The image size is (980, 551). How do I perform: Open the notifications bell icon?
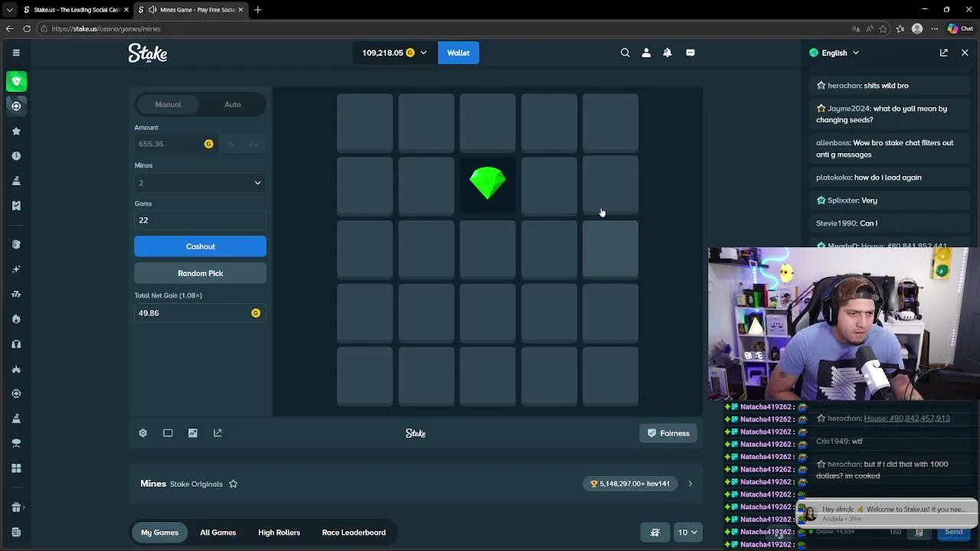coord(668,53)
